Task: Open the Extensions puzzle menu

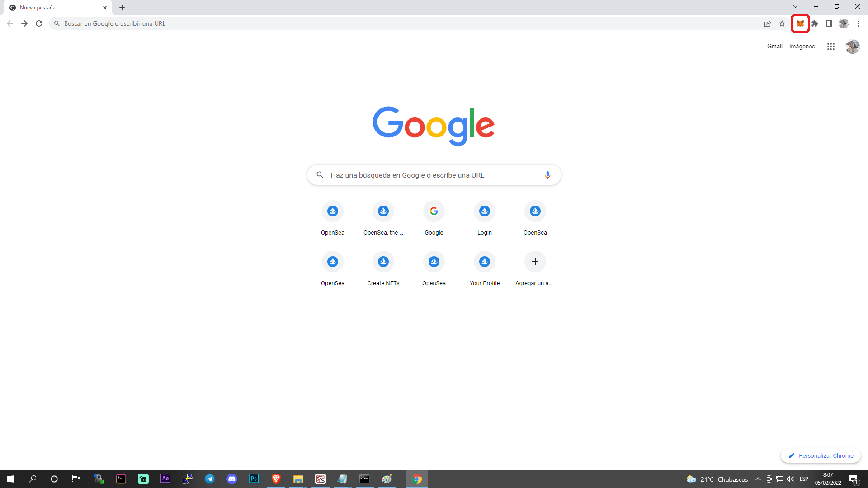Action: click(815, 23)
